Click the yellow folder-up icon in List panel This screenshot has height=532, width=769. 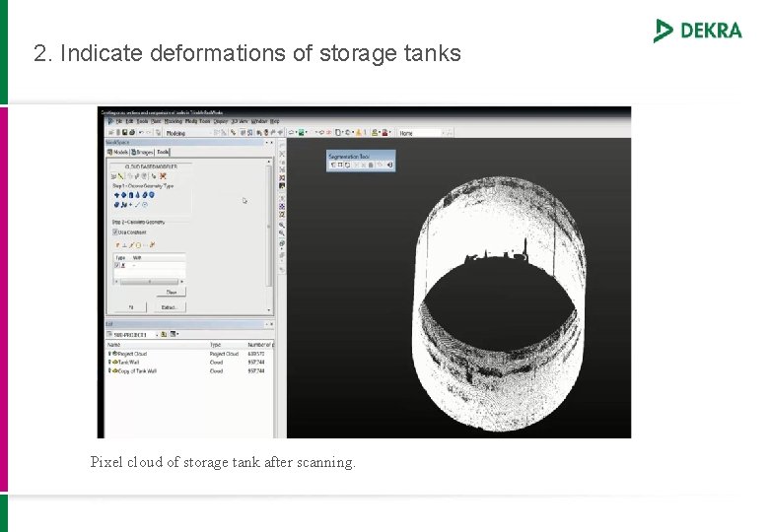(164, 334)
